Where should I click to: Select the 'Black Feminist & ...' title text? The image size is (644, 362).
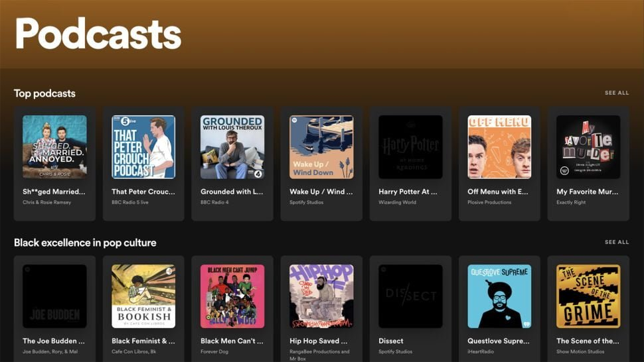143,341
